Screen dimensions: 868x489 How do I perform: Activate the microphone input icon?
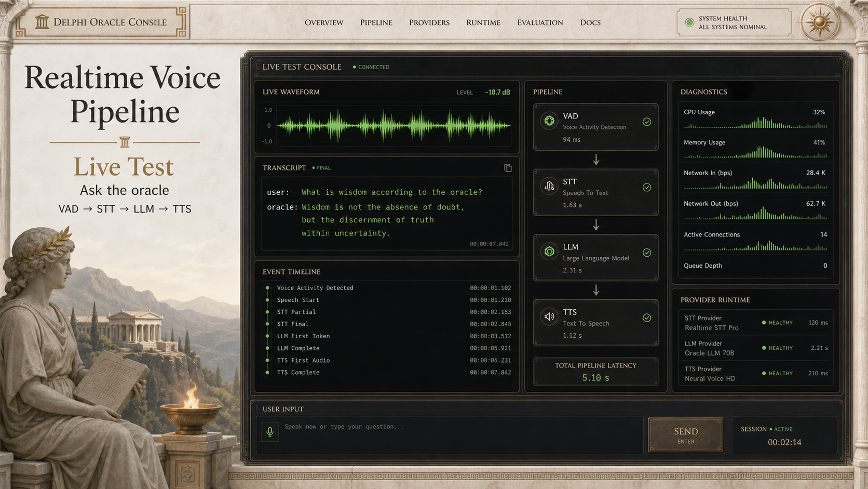point(270,431)
